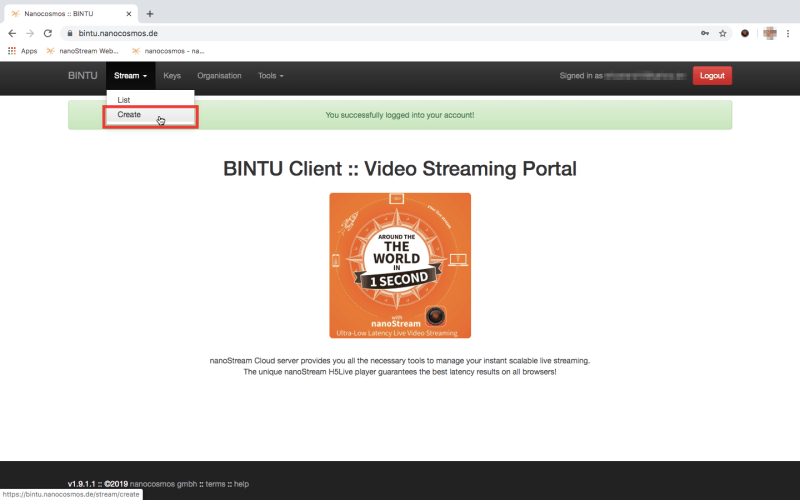This screenshot has height=500, width=800.
Task: Click the address bar URL field
Action: [380, 33]
